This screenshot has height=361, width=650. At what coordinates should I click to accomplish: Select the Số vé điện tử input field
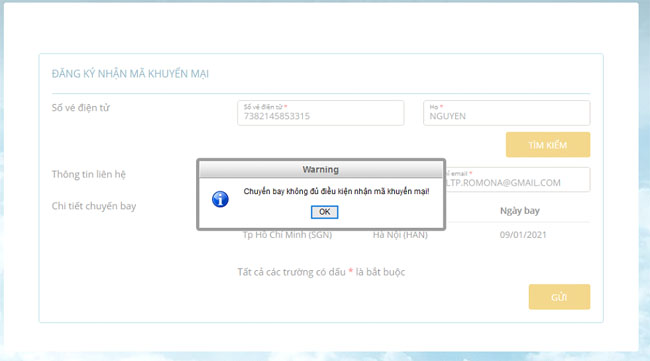[320, 113]
